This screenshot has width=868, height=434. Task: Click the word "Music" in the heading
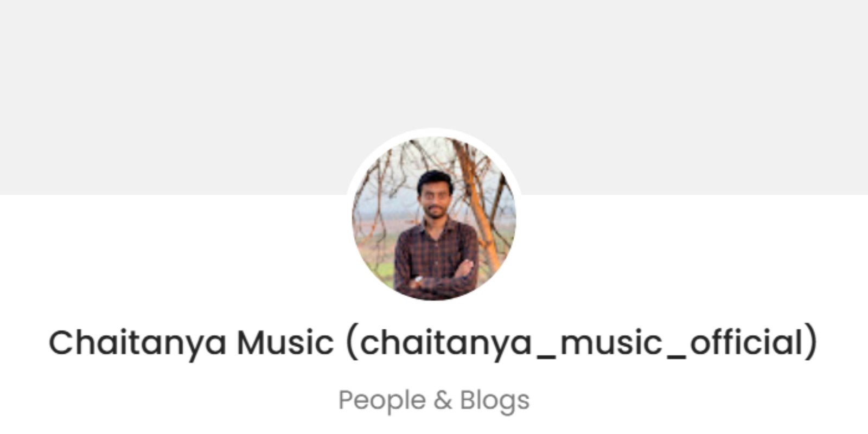click(285, 342)
